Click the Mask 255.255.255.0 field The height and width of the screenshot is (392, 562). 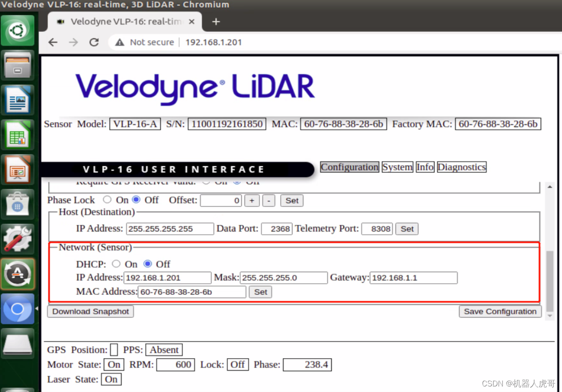coord(284,278)
